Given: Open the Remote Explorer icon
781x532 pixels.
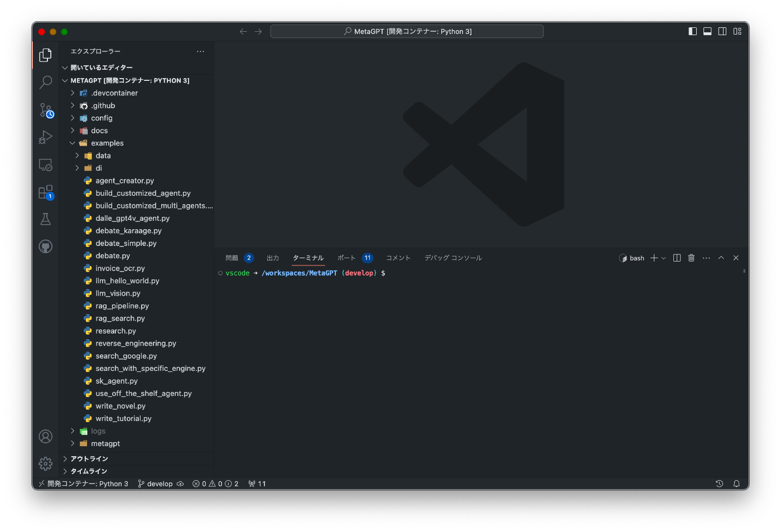Looking at the screenshot, I should click(46, 165).
